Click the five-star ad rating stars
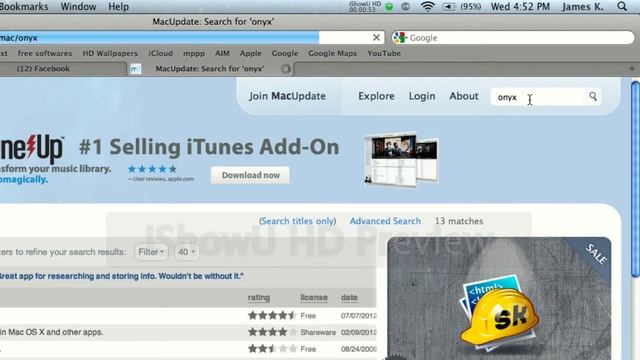This screenshot has width=640, height=360. click(x=152, y=169)
